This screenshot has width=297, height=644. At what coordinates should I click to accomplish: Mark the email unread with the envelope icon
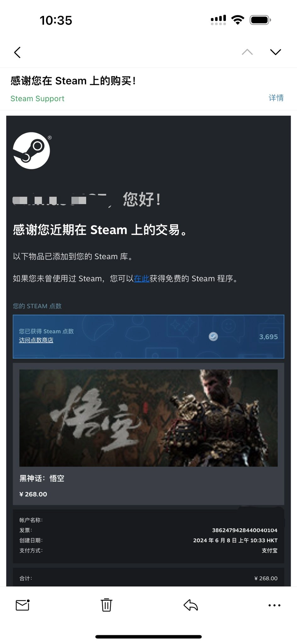(23, 605)
